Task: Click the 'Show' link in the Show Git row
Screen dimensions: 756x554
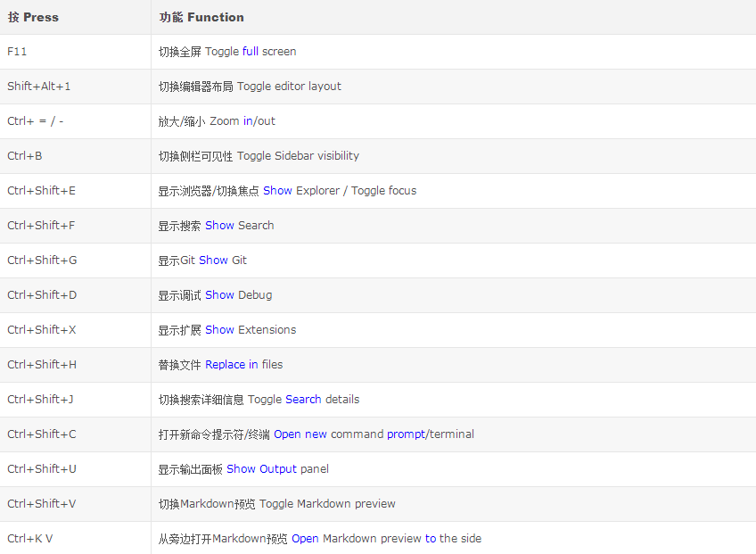Action: click(x=214, y=260)
